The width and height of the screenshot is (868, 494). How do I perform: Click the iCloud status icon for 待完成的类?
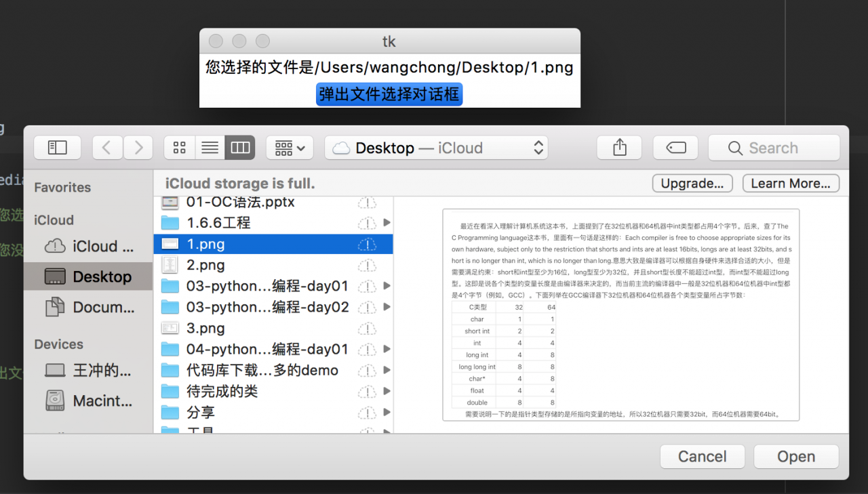pyautogui.click(x=367, y=391)
